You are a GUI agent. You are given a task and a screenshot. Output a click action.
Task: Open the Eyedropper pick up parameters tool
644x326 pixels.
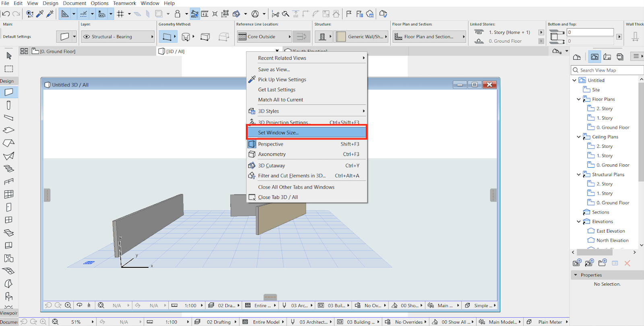point(40,14)
